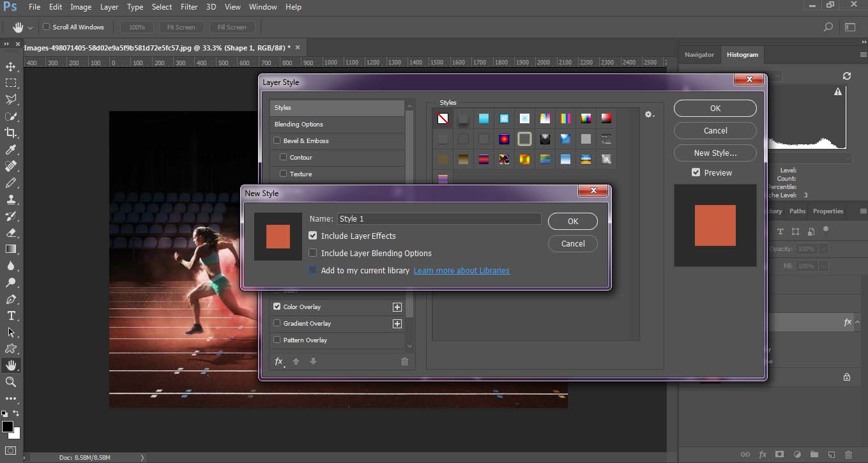Select the Dodge tool
The height and width of the screenshot is (463, 868).
[x=11, y=282]
